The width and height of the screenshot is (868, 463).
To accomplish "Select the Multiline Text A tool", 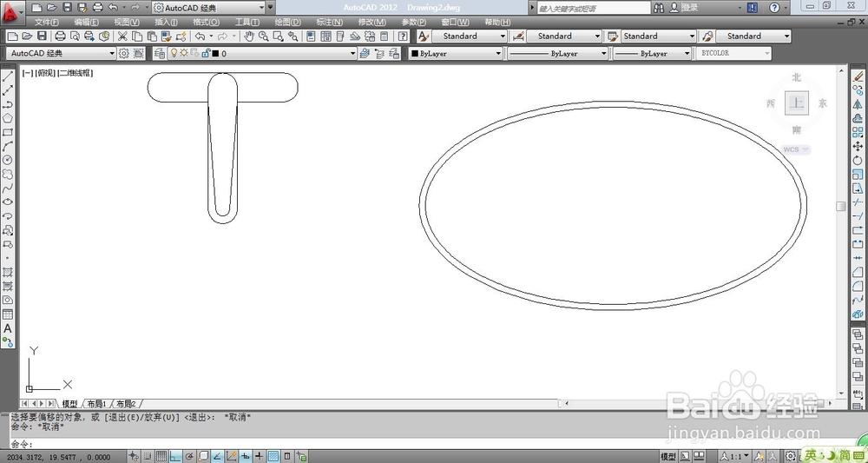I will click(x=8, y=328).
